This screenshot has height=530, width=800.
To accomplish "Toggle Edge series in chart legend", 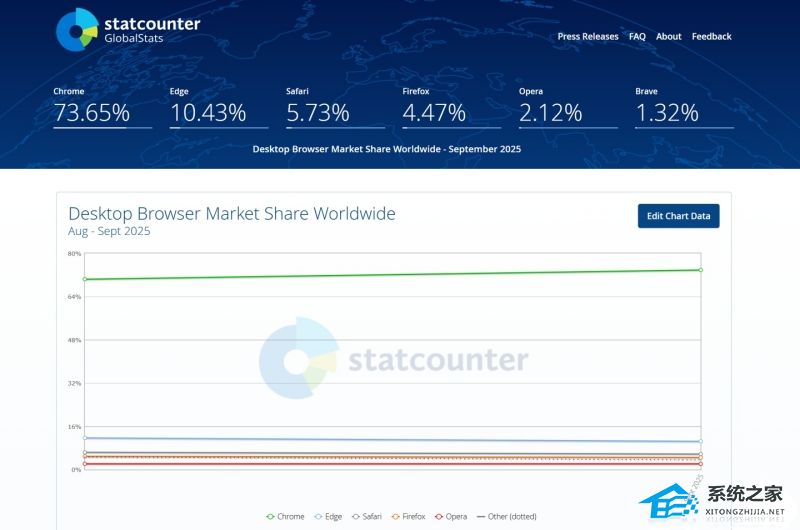I will 328,516.
